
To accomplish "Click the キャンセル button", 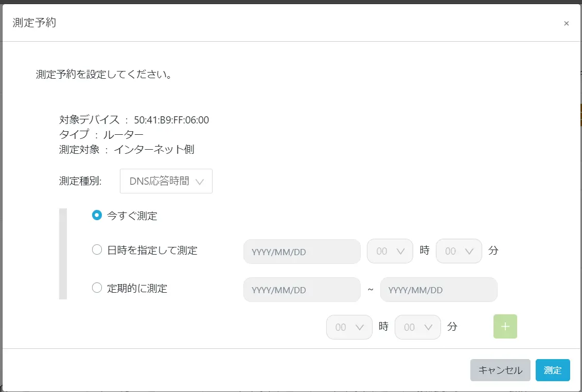I will pos(500,370).
